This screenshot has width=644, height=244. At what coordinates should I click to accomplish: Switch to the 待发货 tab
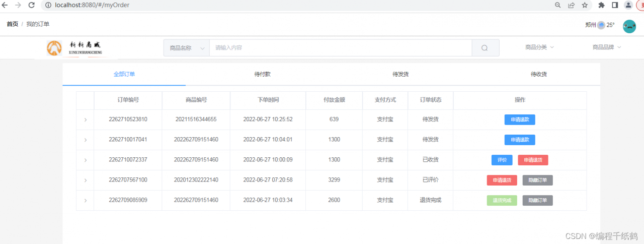pos(400,74)
